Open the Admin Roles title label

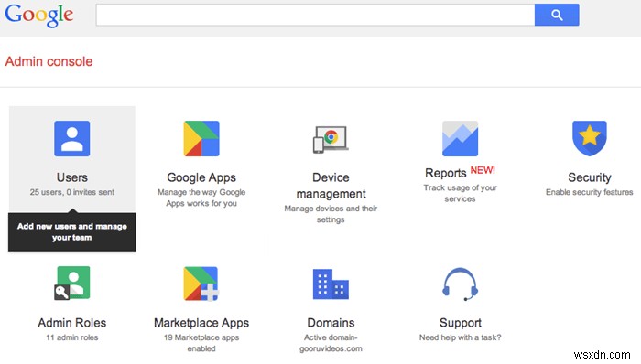tap(72, 323)
